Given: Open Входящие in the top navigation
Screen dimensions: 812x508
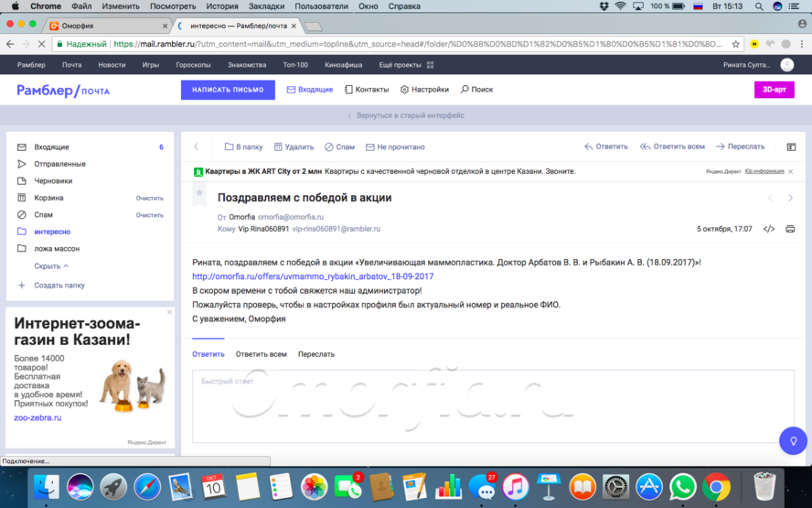Looking at the screenshot, I should [x=310, y=90].
